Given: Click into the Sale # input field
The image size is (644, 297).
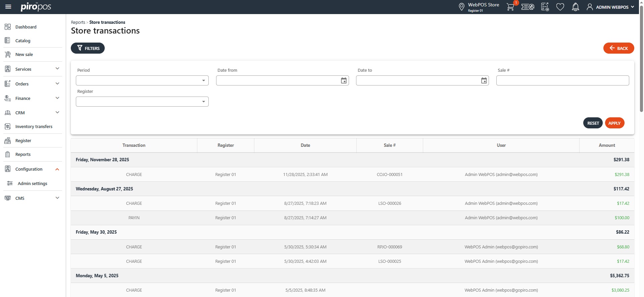Looking at the screenshot, I should [562, 80].
